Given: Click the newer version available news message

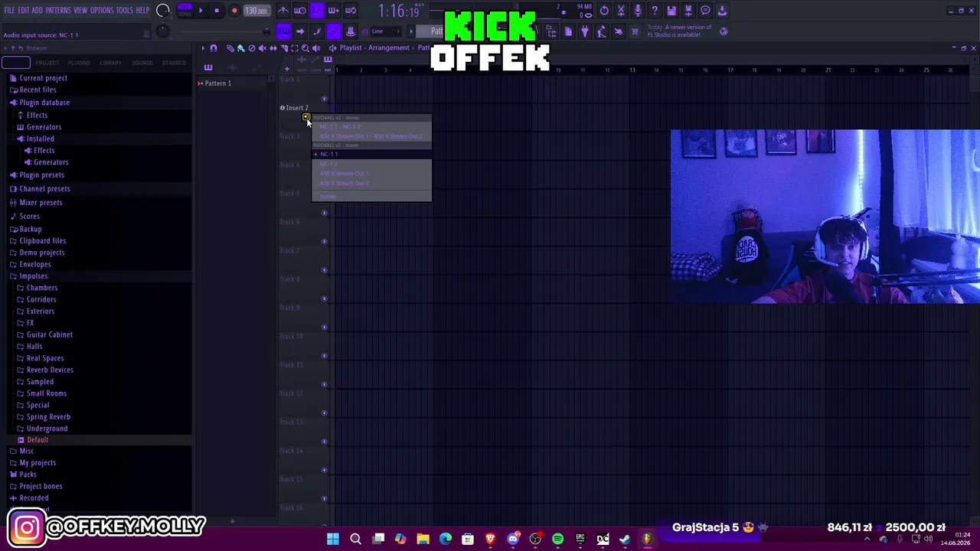Looking at the screenshot, I should [680, 31].
